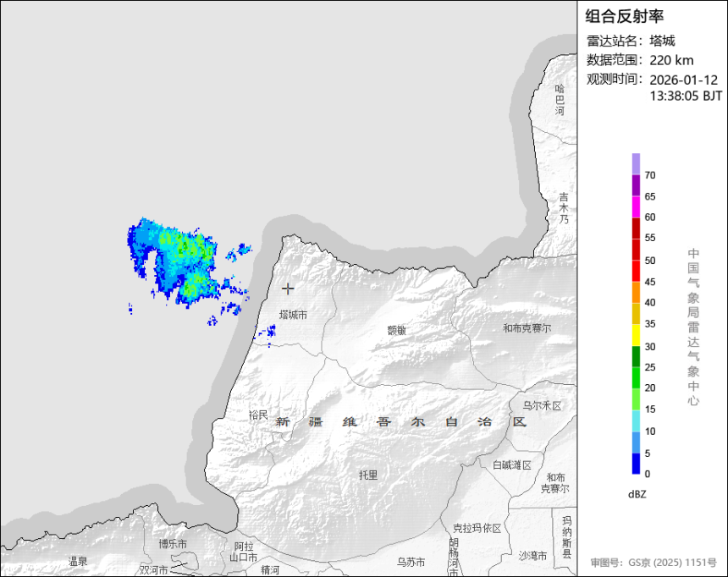Click the 精河 map label
Screen dimensions: 728x577
(270, 569)
